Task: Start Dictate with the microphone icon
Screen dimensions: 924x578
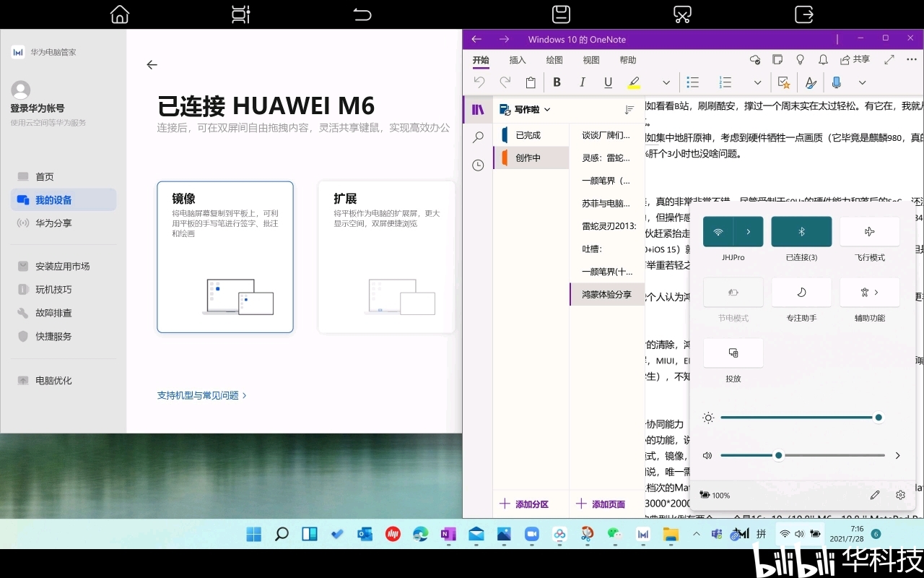Action: tap(837, 82)
